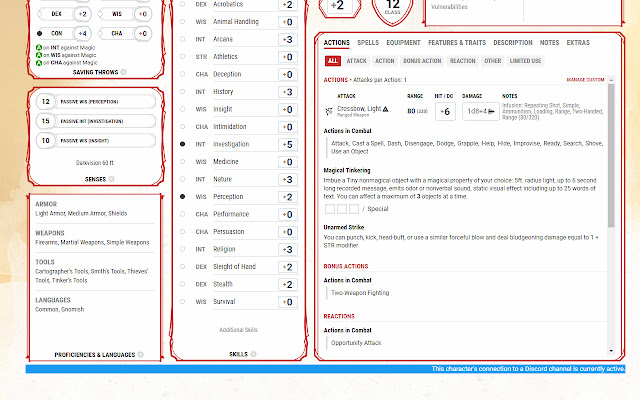This screenshot has height=400, width=640.
Task: Roll History +3 skill check
Action: 288,92
